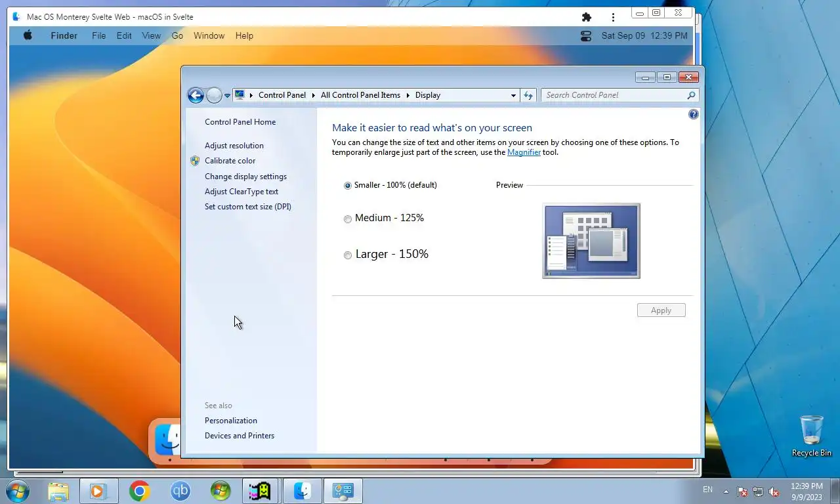Select Medium - 125% option
Viewport: 840px width, 504px height.
(x=384, y=218)
